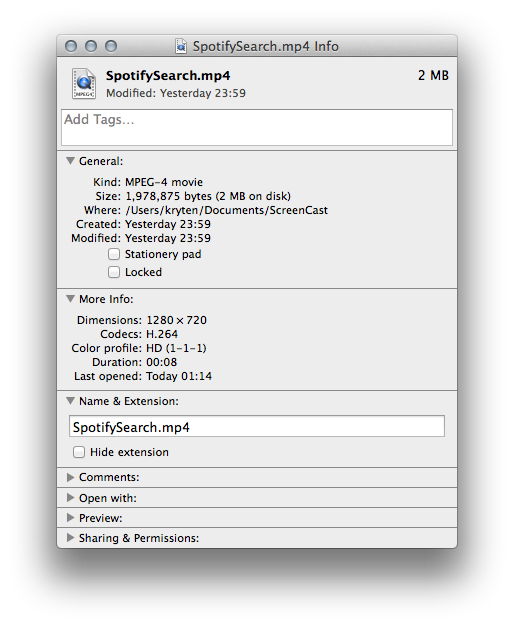Collapse the More Info section

click(x=70, y=299)
